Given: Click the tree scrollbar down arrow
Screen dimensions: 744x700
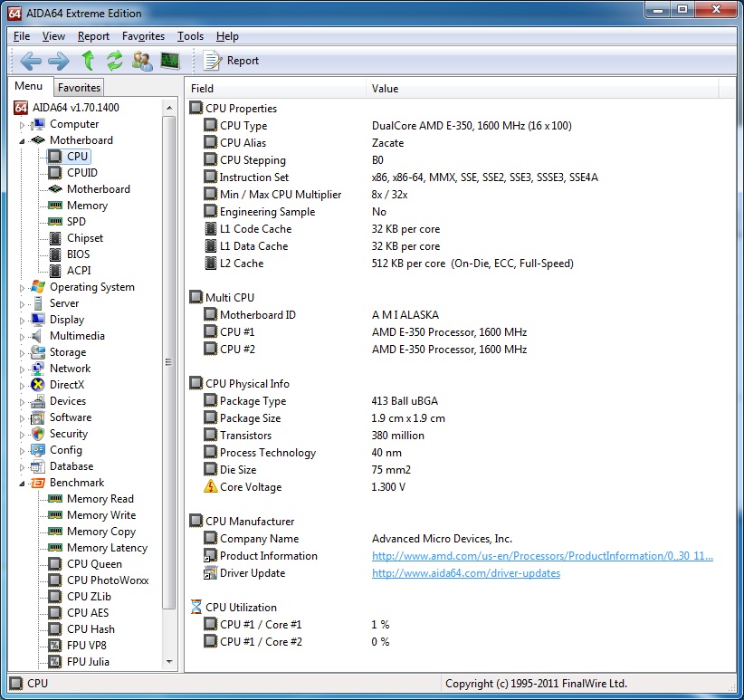Looking at the screenshot, I should pos(169,662).
